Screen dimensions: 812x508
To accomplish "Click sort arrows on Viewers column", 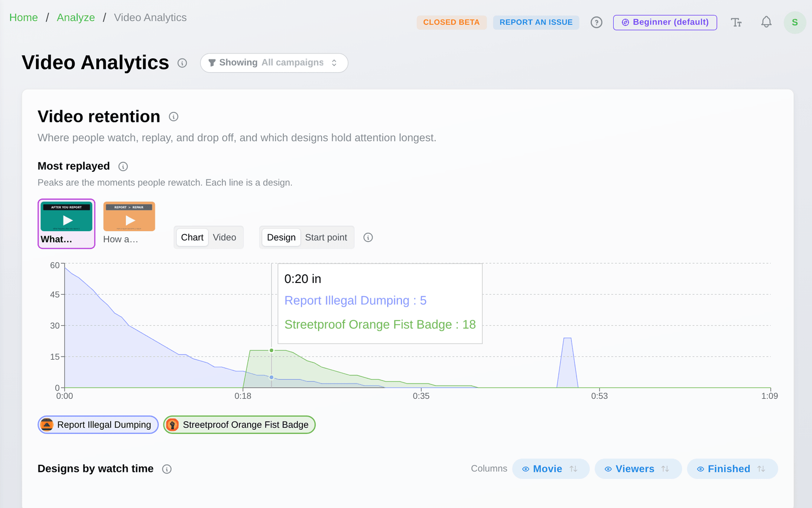I will click(665, 469).
